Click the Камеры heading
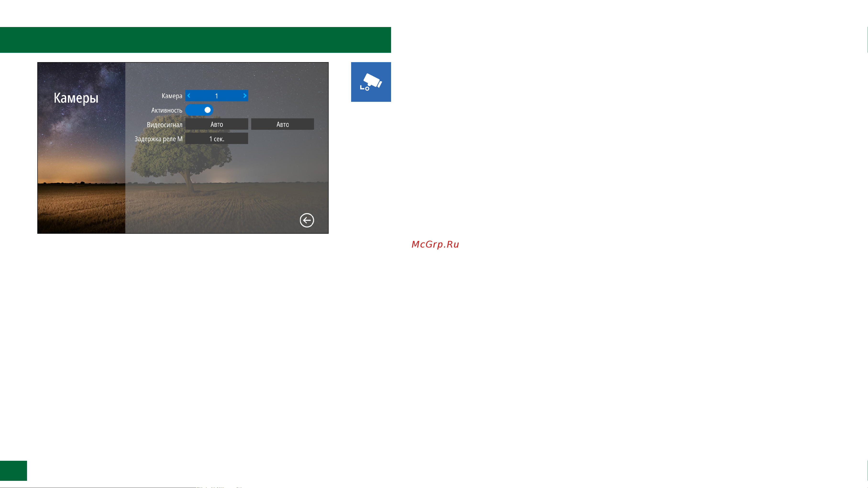This screenshot has height=488, width=868. click(76, 98)
